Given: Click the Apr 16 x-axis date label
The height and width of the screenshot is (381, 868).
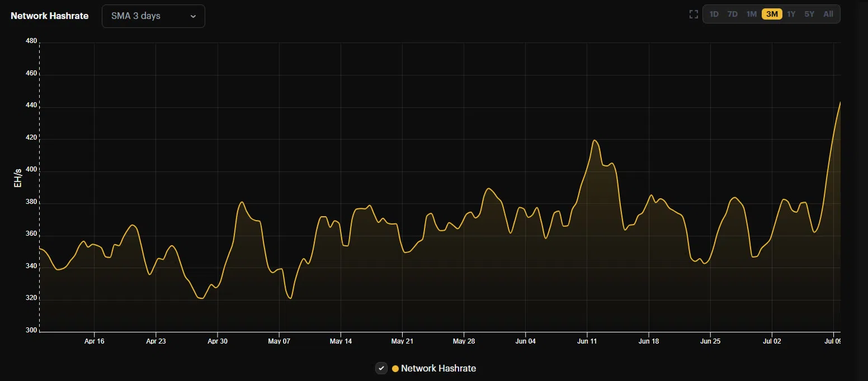Looking at the screenshot, I should click(94, 341).
